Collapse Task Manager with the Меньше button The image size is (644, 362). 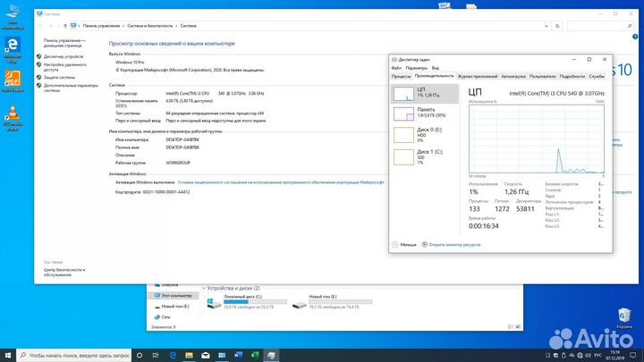[407, 244]
